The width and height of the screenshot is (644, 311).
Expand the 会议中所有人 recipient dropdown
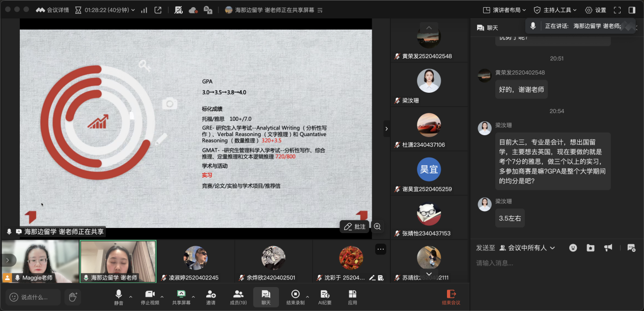click(x=527, y=248)
